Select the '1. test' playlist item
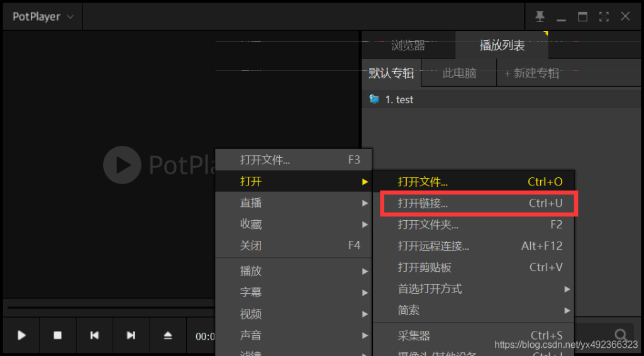The width and height of the screenshot is (644, 356). click(x=399, y=99)
